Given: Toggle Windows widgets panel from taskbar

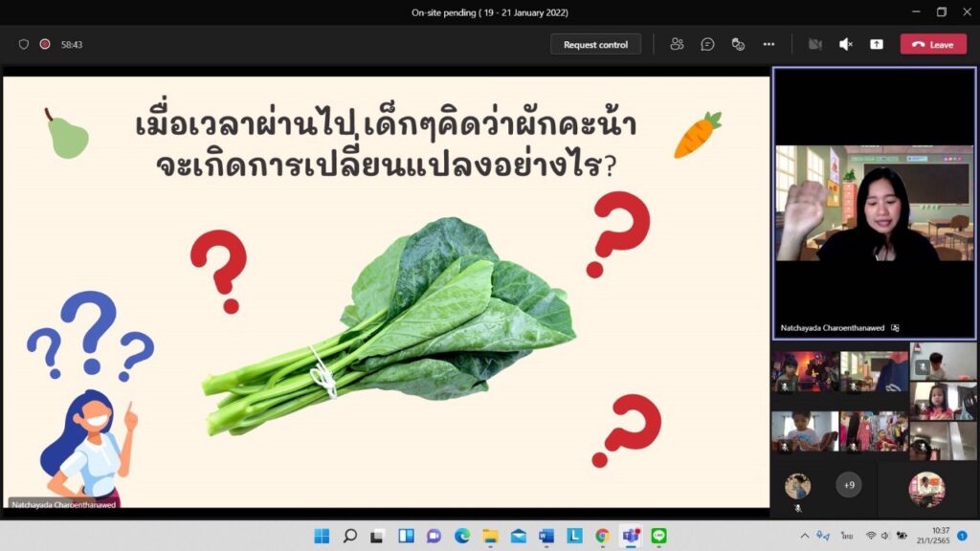Looking at the screenshot, I should (406, 536).
